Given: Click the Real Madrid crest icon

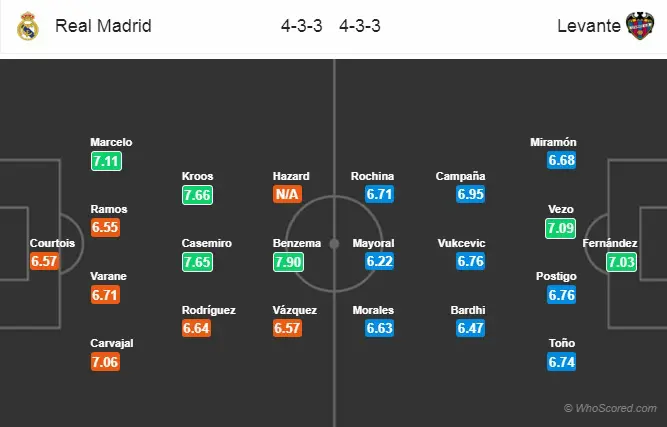Looking at the screenshot, I should pyautogui.click(x=28, y=26).
